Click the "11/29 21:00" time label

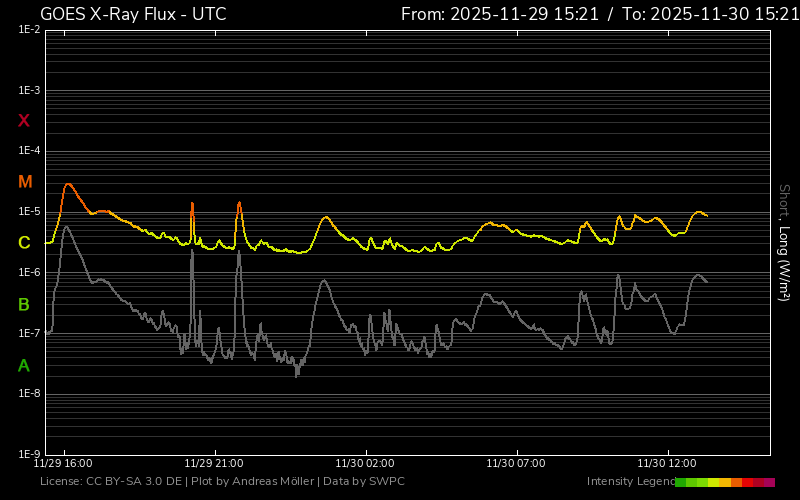[x=214, y=463]
